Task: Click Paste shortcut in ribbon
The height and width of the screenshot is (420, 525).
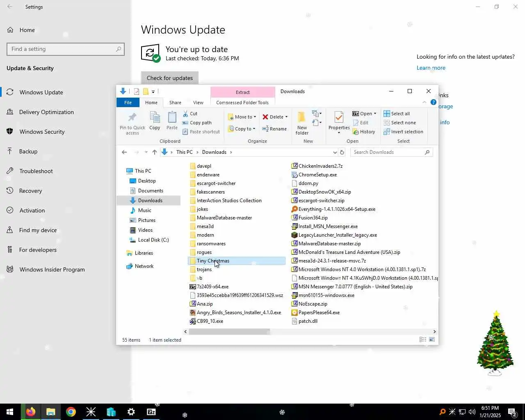Action: (201, 132)
